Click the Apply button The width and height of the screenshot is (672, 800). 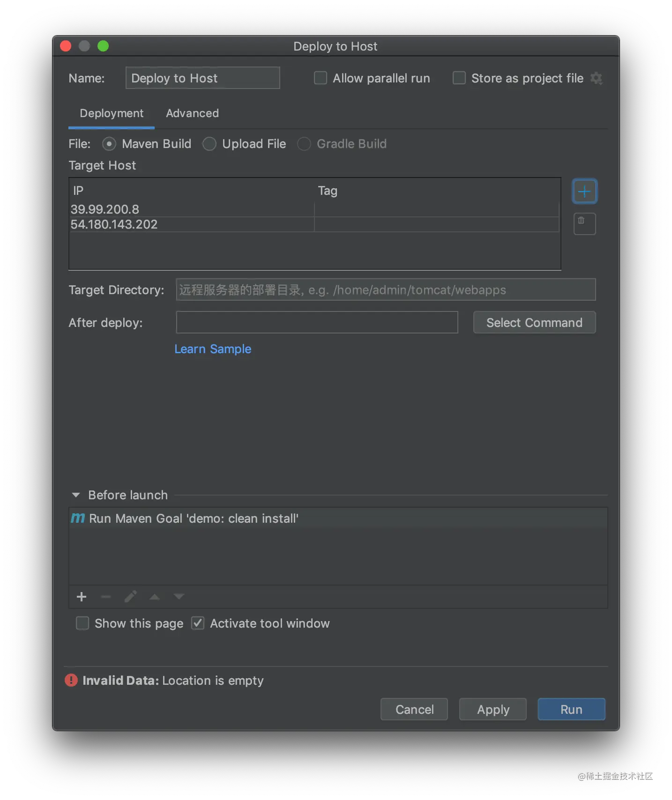pyautogui.click(x=493, y=709)
